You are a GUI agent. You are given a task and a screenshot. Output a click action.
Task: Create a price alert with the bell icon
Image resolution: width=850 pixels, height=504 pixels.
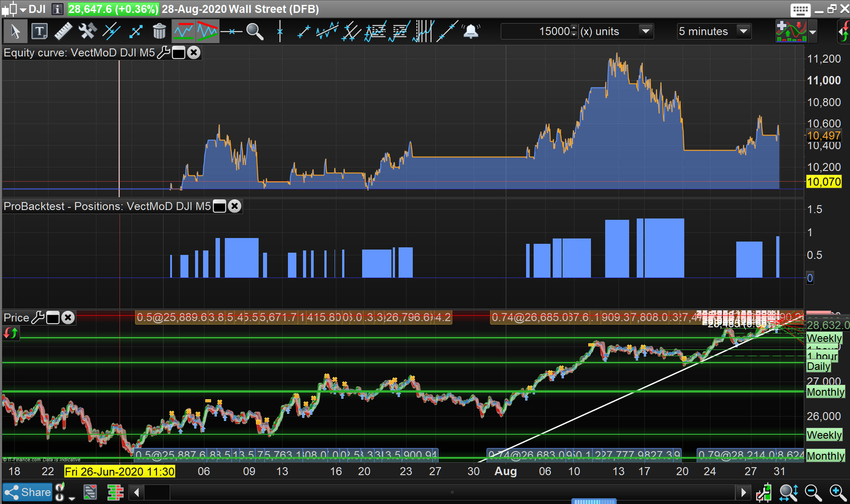click(x=471, y=32)
